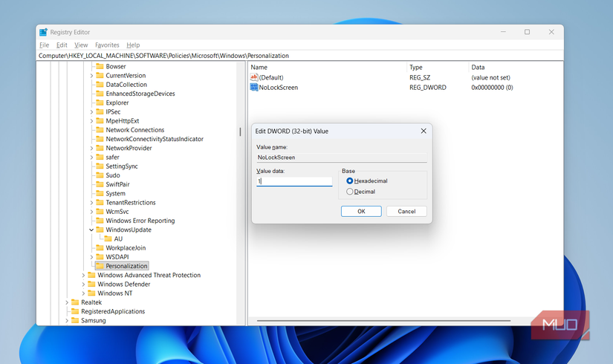Click the horizontal scrollbar in values pane
Viewport: 613px width, 364px height.
pyautogui.click(x=383, y=321)
